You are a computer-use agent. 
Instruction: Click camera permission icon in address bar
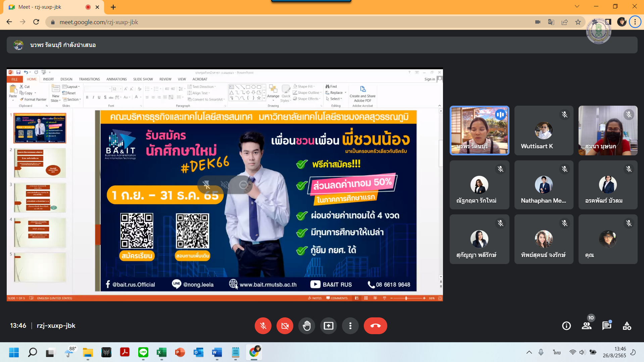coord(538,22)
